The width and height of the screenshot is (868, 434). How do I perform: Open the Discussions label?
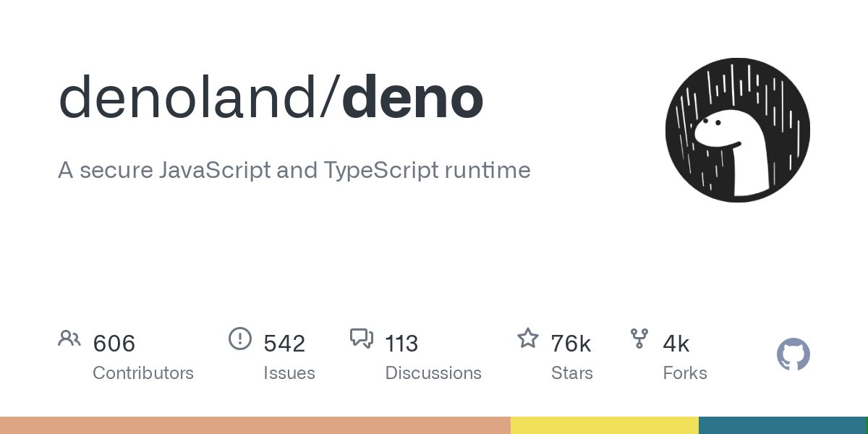(x=433, y=373)
